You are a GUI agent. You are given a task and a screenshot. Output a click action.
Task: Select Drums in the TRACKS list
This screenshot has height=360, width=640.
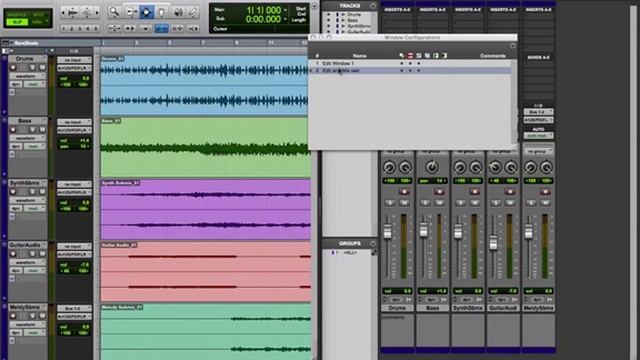[353, 14]
